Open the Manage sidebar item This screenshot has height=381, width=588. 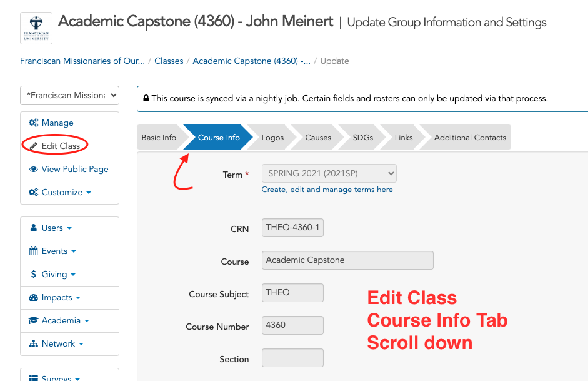pyautogui.click(x=70, y=123)
